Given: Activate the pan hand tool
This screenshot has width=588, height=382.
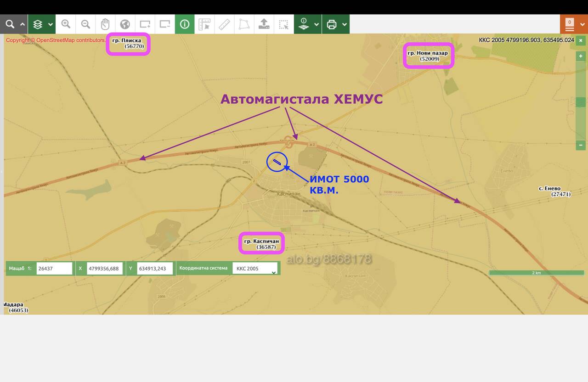Looking at the screenshot, I should [x=105, y=24].
